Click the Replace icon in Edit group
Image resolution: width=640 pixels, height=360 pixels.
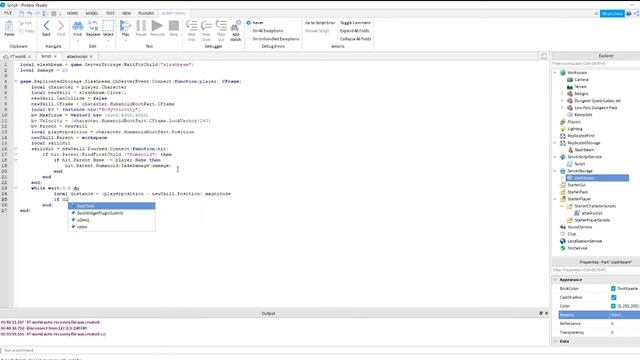(x=93, y=26)
